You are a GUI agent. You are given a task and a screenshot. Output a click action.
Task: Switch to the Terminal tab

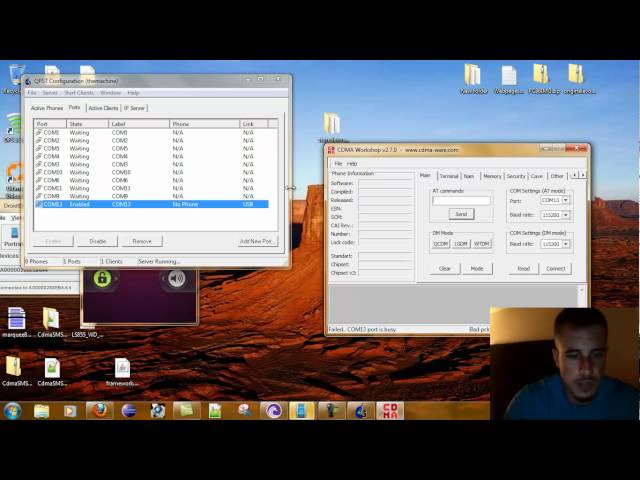point(449,176)
